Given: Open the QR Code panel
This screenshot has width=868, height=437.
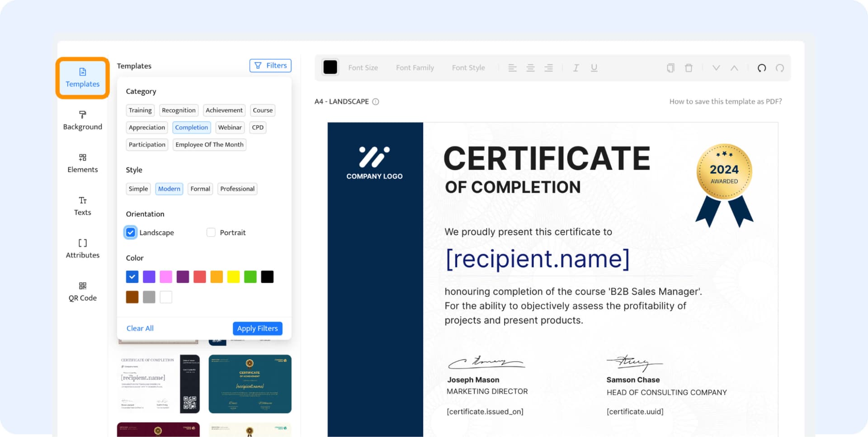Looking at the screenshot, I should [x=82, y=291].
